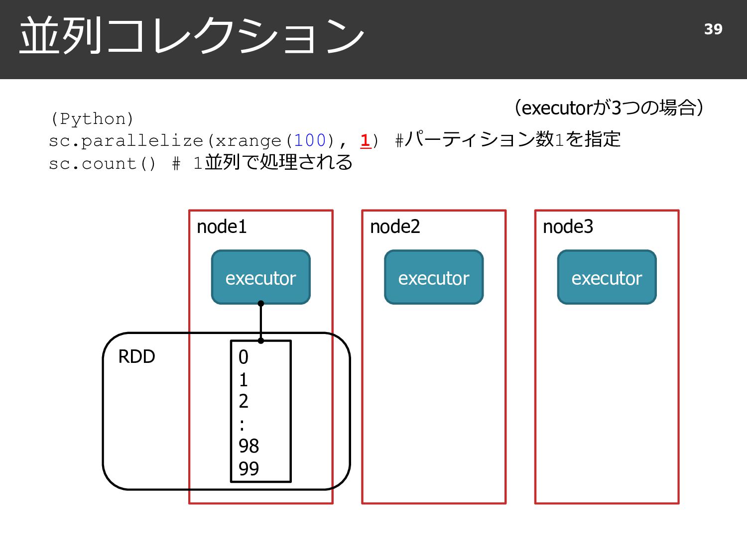Click the value 98 in the partition box

(249, 446)
